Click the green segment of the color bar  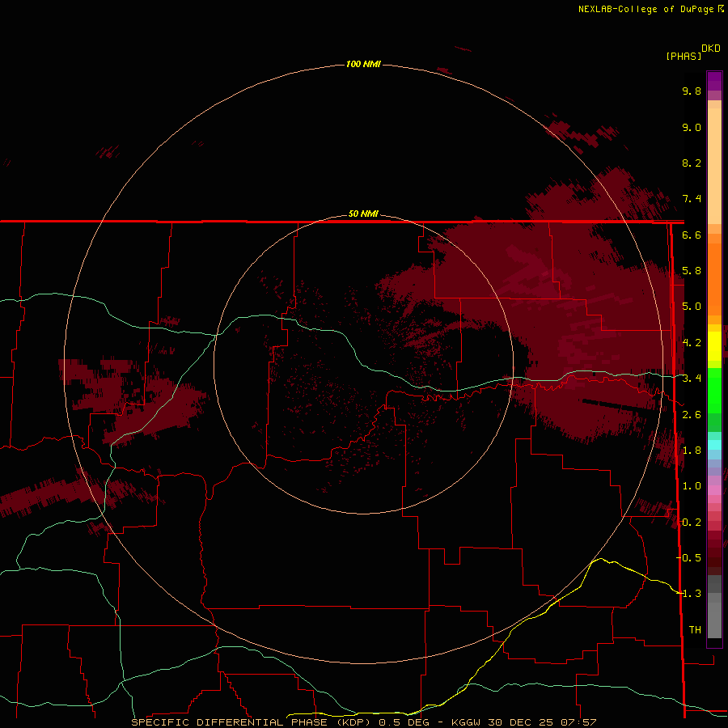[714, 390]
